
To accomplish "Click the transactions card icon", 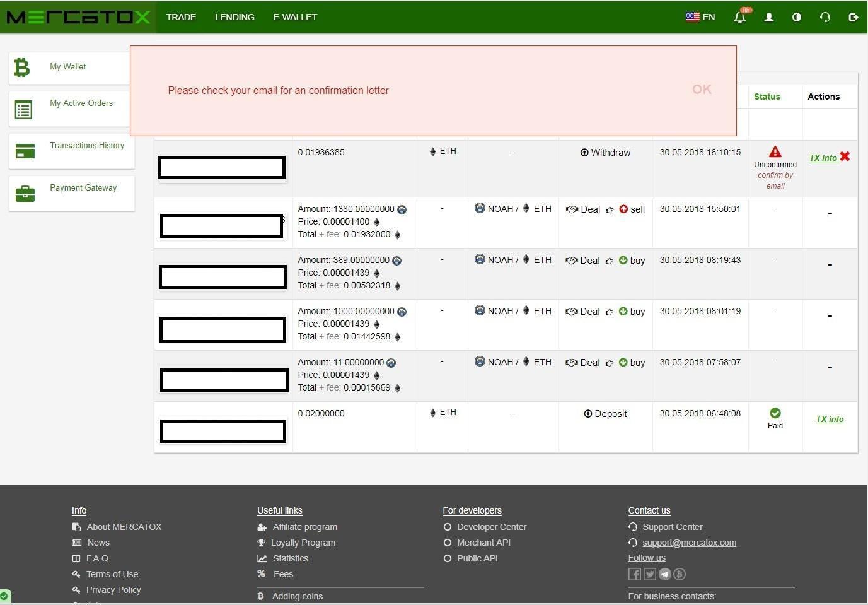I will click(x=25, y=151).
